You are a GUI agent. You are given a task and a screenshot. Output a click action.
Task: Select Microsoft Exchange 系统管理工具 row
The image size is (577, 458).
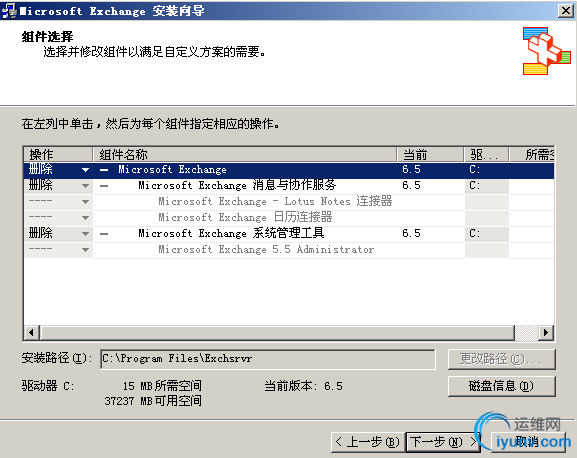coord(289,234)
